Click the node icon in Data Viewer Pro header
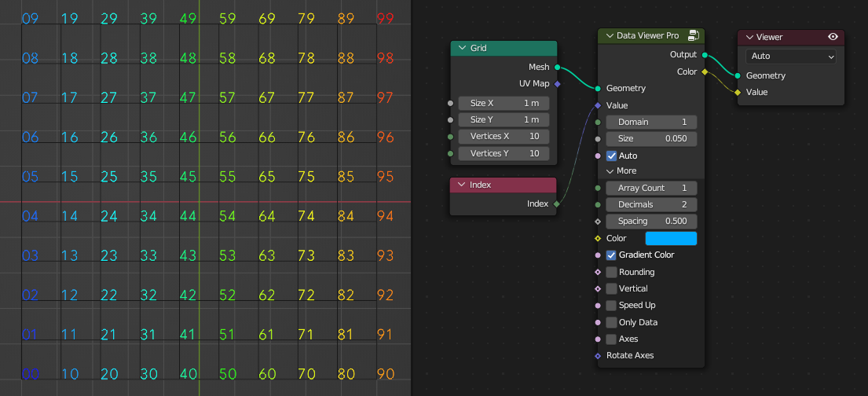This screenshot has width=868, height=396. click(694, 35)
